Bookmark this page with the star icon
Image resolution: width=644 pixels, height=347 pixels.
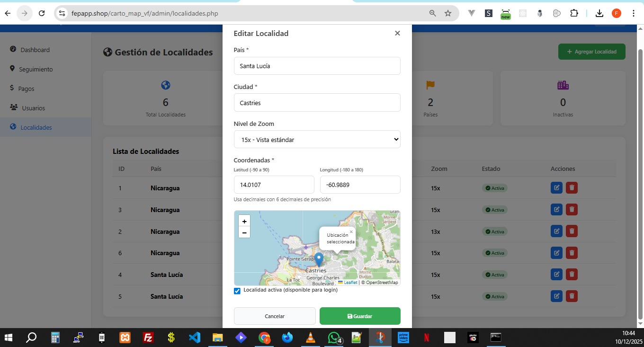tap(448, 13)
